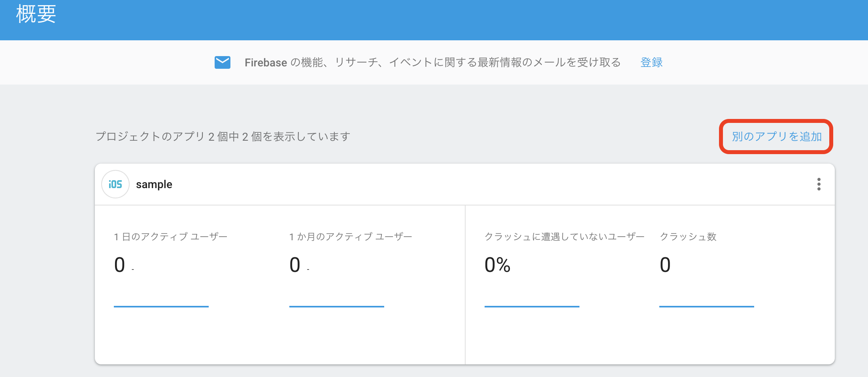Image resolution: width=868 pixels, height=377 pixels.
Task: Click the 登録 link
Action: pyautogui.click(x=651, y=62)
